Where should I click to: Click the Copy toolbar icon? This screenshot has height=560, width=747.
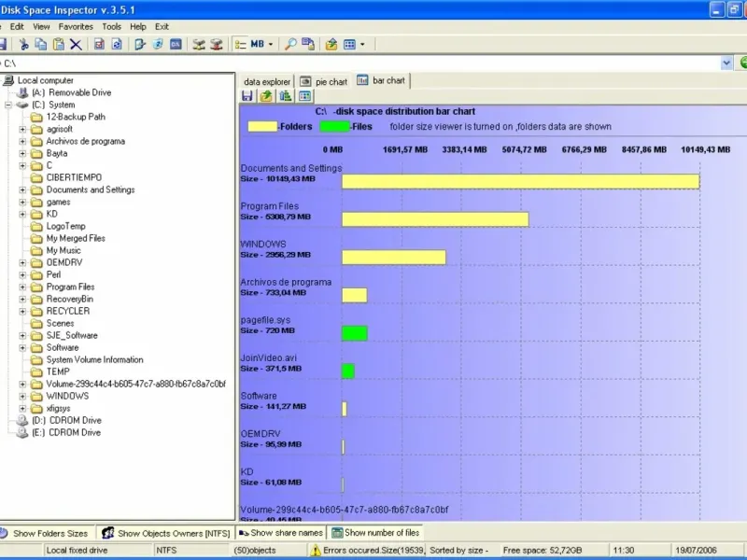click(41, 44)
